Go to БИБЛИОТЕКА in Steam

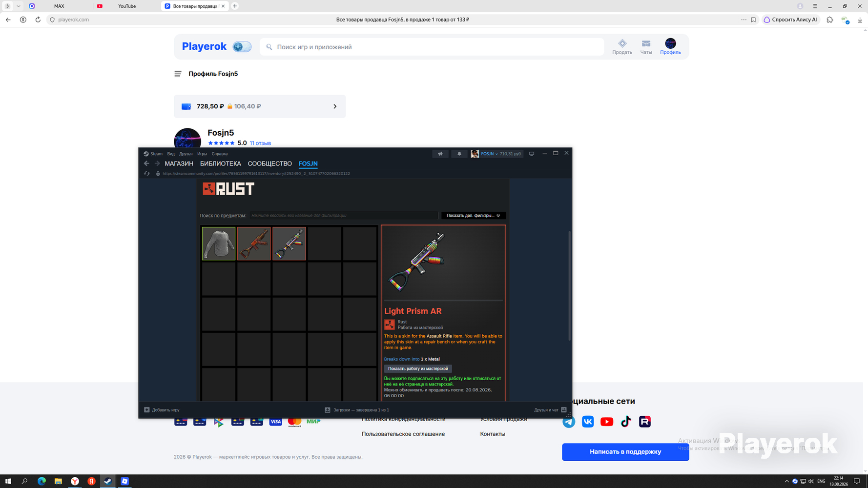[x=220, y=163]
